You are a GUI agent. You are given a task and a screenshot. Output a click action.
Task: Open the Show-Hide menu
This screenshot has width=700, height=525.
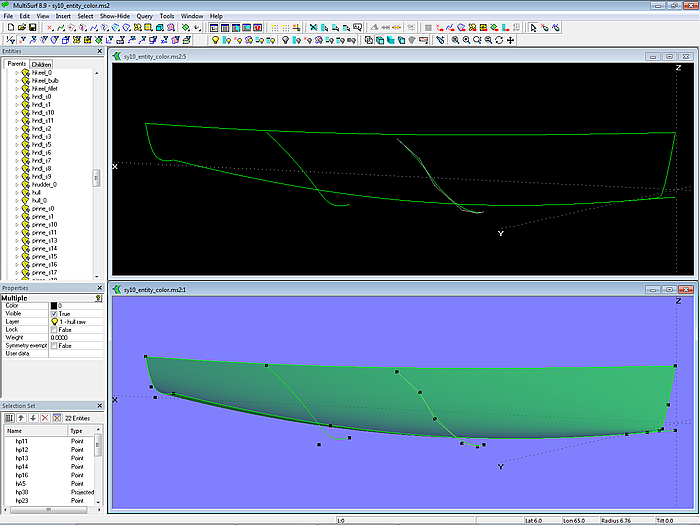114,16
